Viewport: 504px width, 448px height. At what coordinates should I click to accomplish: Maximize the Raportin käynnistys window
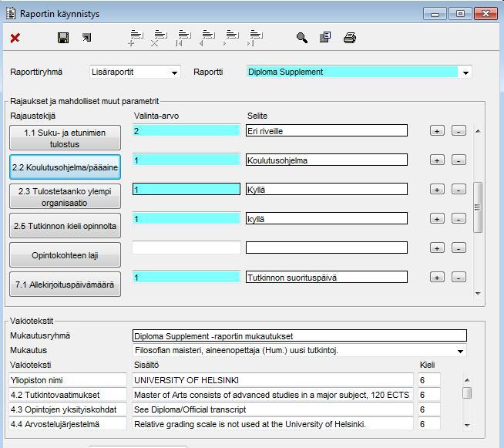pyautogui.click(x=460, y=14)
